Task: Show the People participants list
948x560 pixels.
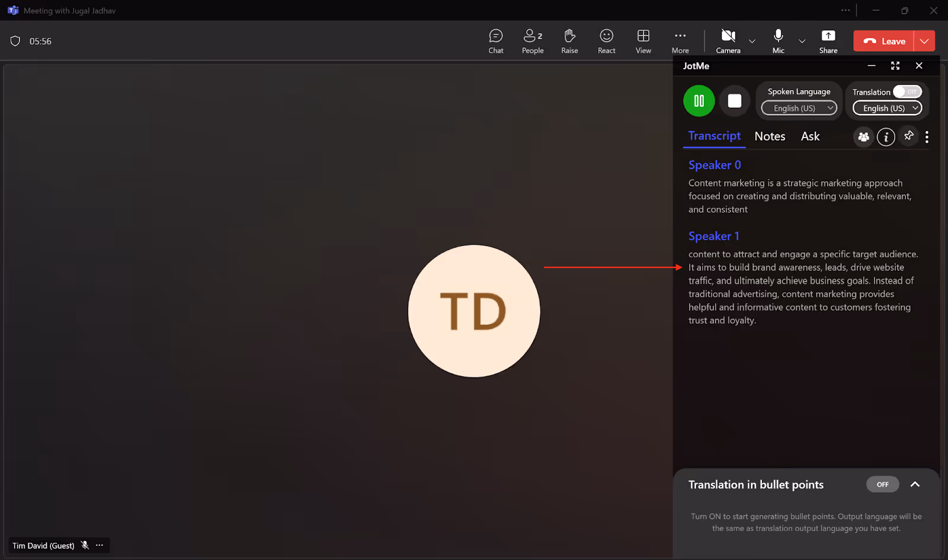Action: (533, 41)
